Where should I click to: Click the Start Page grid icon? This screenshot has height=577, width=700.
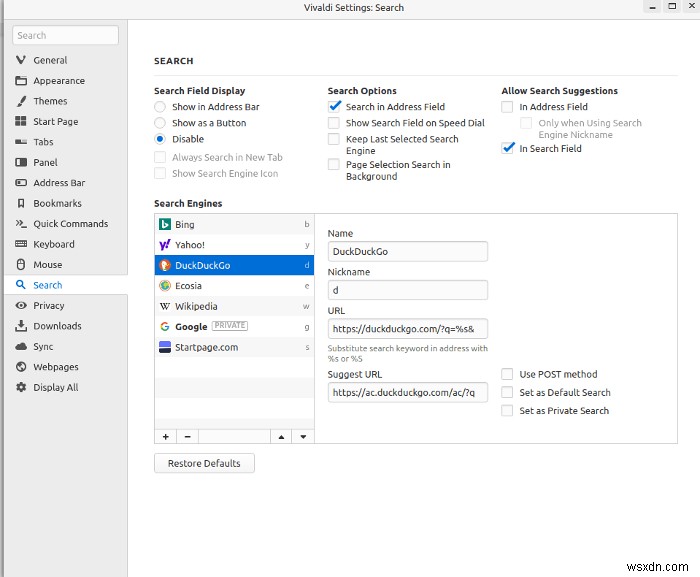21,121
